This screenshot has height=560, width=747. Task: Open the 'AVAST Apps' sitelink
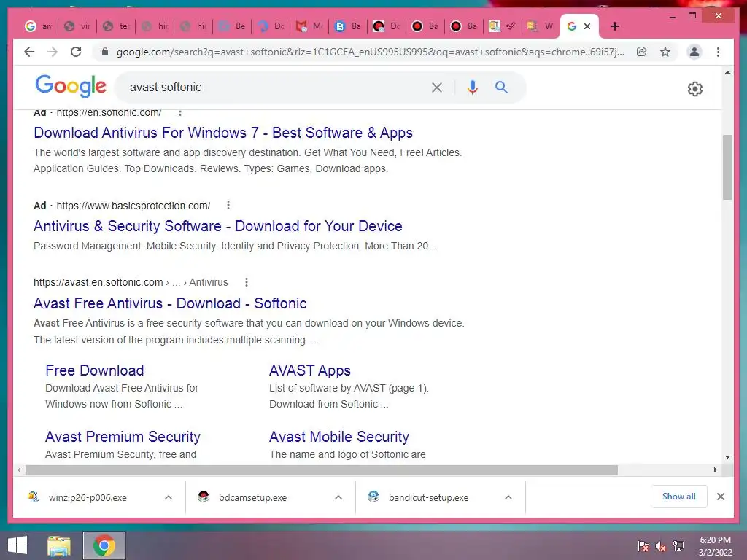pyautogui.click(x=309, y=370)
